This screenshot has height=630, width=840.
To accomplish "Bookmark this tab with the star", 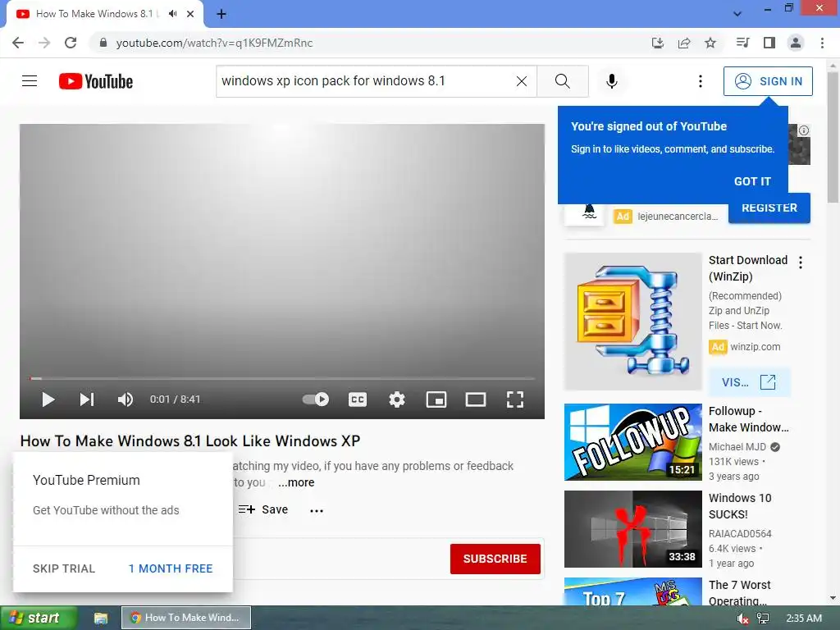I will (710, 43).
